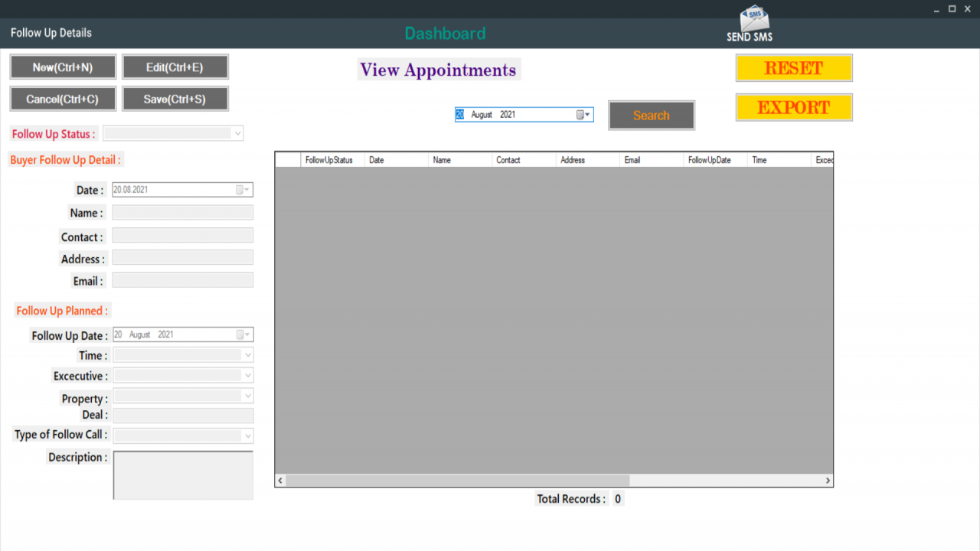Focus the Name input field
The width and height of the screenshot is (980, 551).
(182, 213)
